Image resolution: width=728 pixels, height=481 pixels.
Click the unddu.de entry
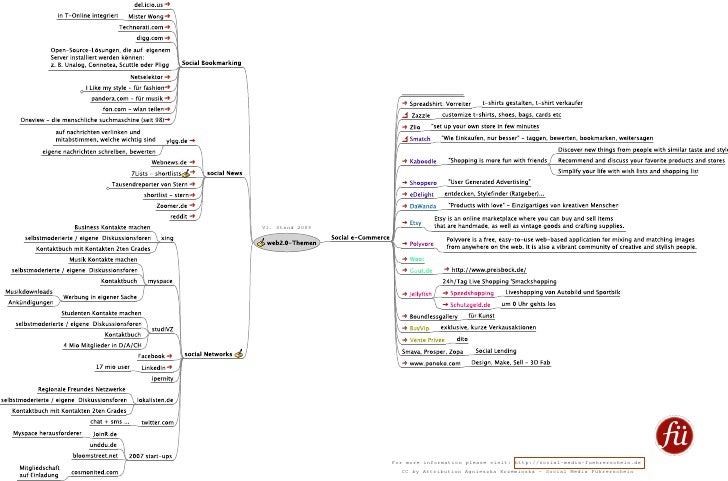103,445
